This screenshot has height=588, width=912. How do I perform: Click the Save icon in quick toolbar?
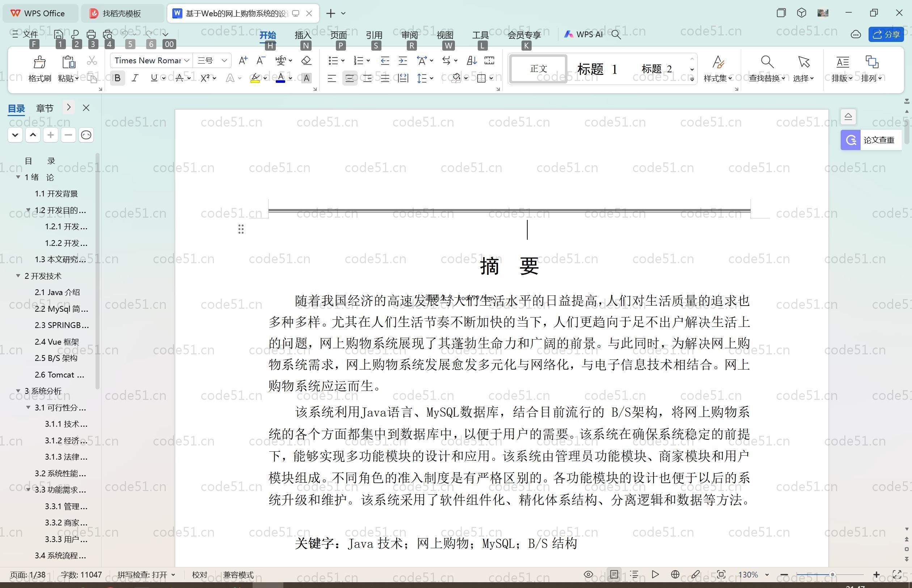[x=59, y=34]
